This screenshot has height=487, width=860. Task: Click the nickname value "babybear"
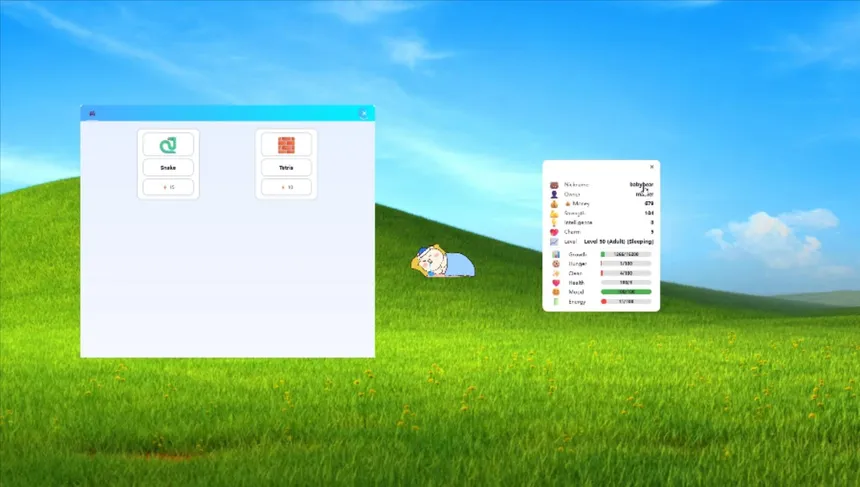[x=641, y=185]
